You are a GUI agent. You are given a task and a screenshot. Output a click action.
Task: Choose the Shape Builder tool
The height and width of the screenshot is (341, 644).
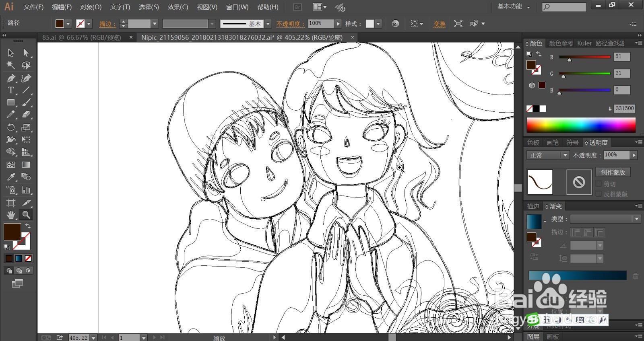(11, 152)
